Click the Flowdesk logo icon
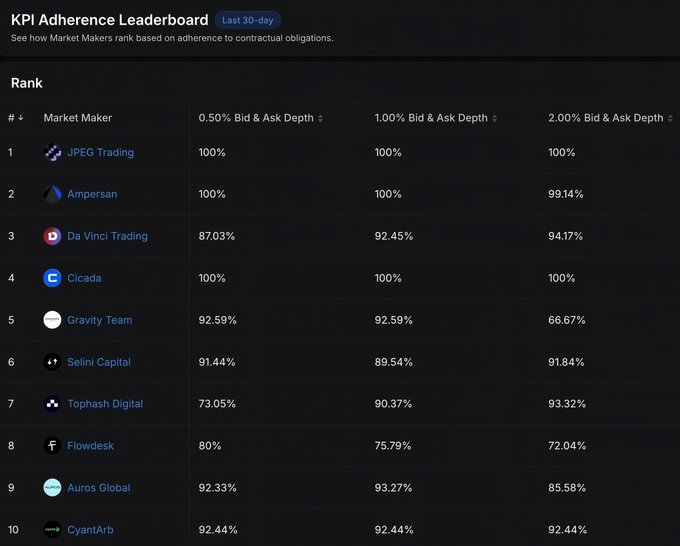680x546 pixels. point(52,446)
